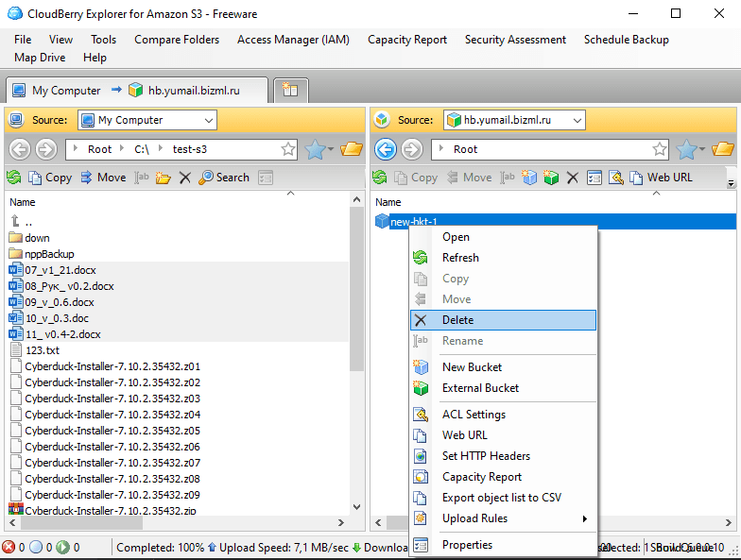
Task: Click External Bucket icon in right toolbar
Action: tap(551, 178)
